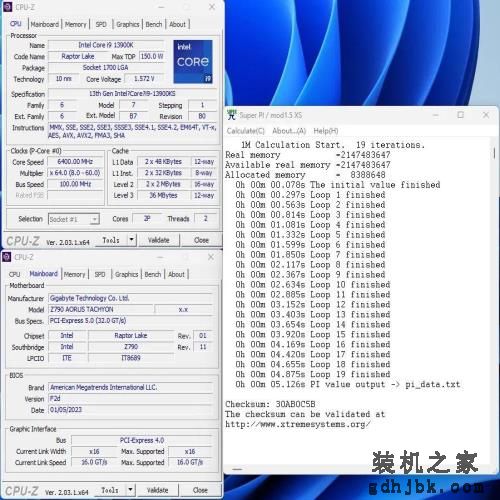500x500 pixels.
Task: Close the lower CPU-Z Mainboard window with X
Action: click(211, 257)
